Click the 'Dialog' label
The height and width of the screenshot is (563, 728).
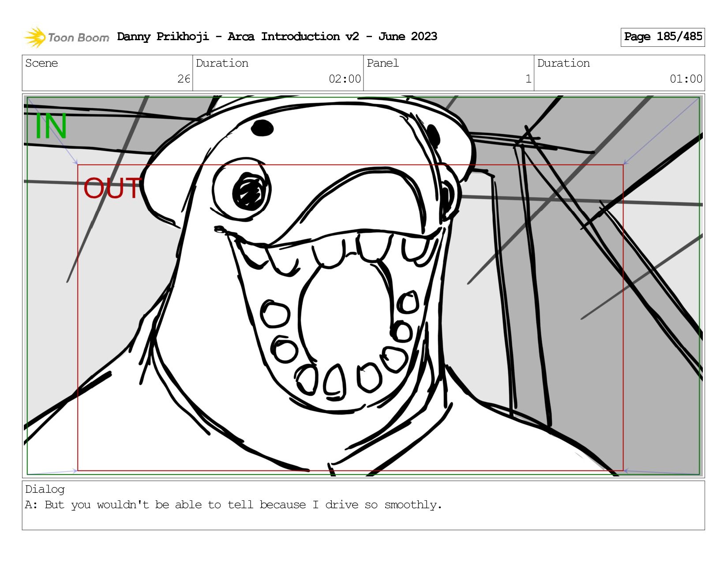45,489
